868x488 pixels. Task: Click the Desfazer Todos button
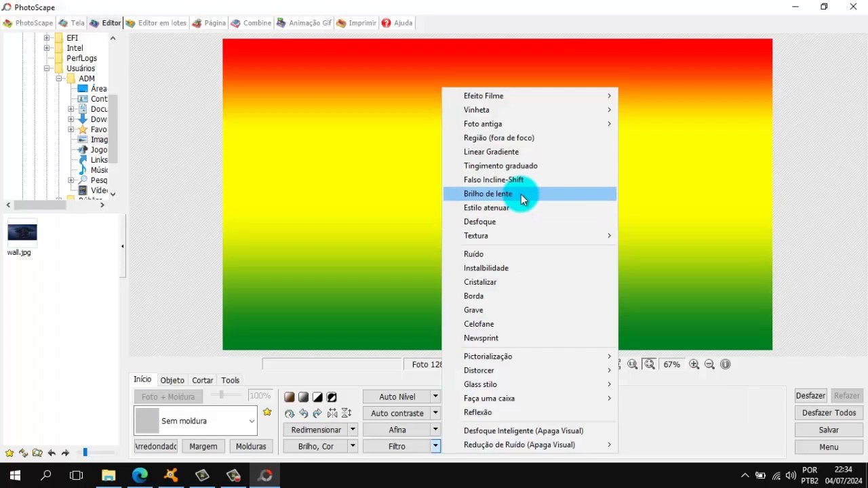pos(829,413)
